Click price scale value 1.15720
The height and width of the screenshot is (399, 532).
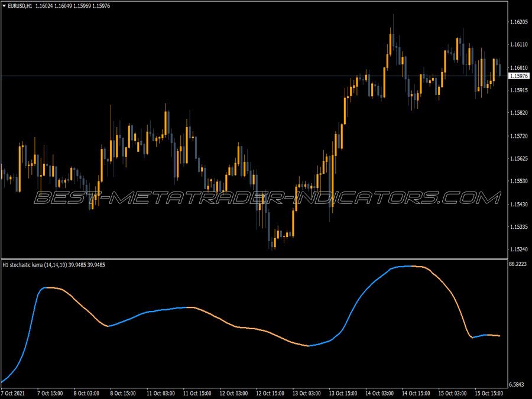(x=519, y=136)
